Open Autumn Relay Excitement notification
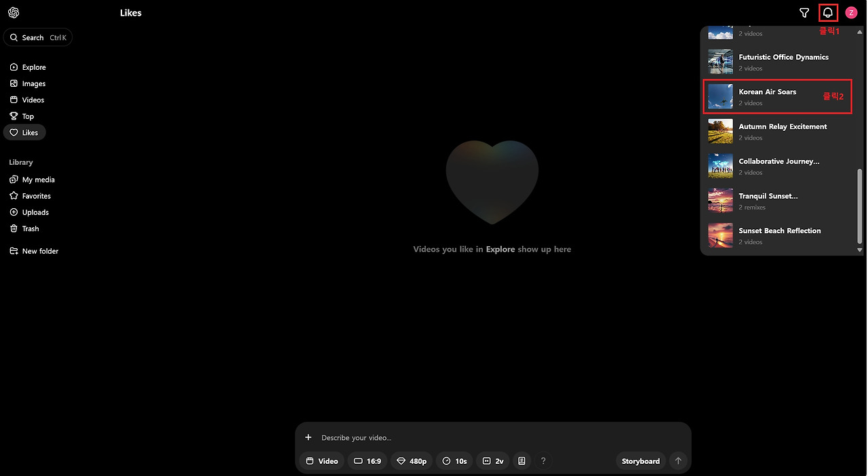The height and width of the screenshot is (476, 868). (x=778, y=132)
